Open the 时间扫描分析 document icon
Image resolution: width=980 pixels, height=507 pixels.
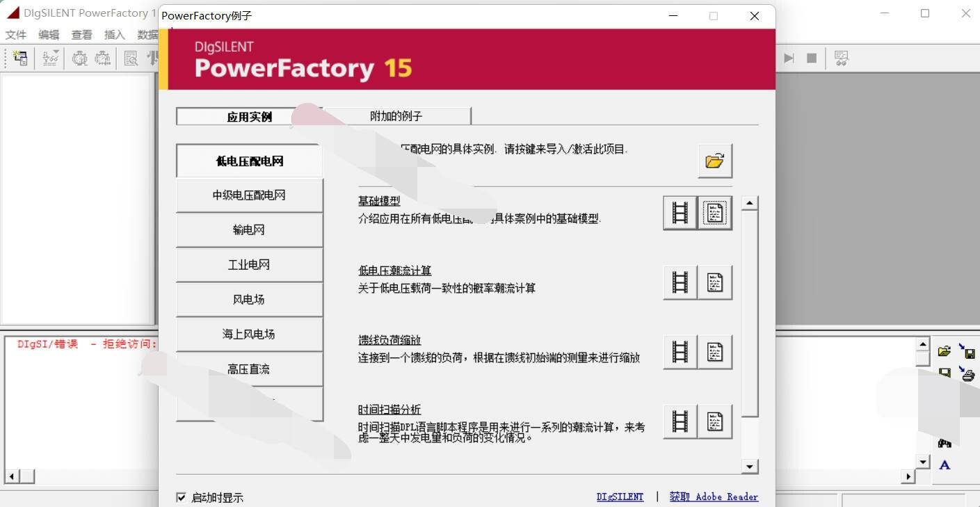click(715, 421)
